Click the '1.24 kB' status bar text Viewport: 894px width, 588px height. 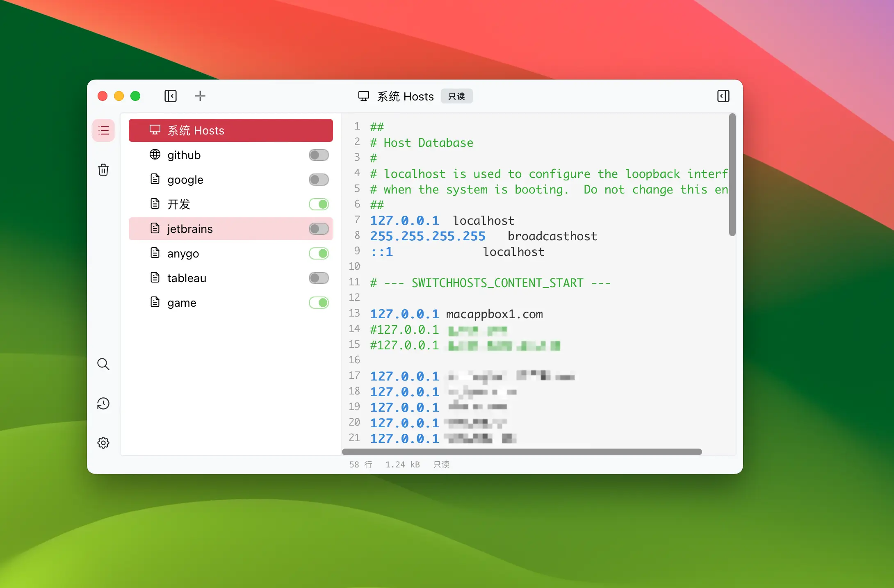point(403,465)
